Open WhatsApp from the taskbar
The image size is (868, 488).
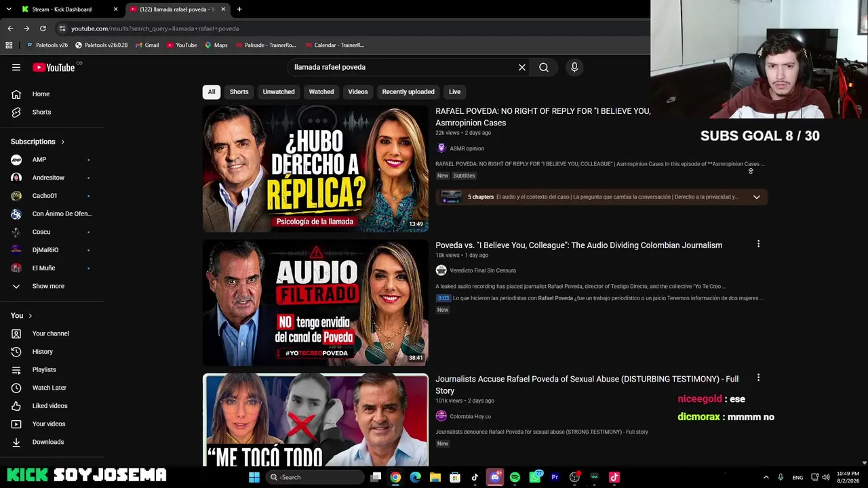[535, 477]
